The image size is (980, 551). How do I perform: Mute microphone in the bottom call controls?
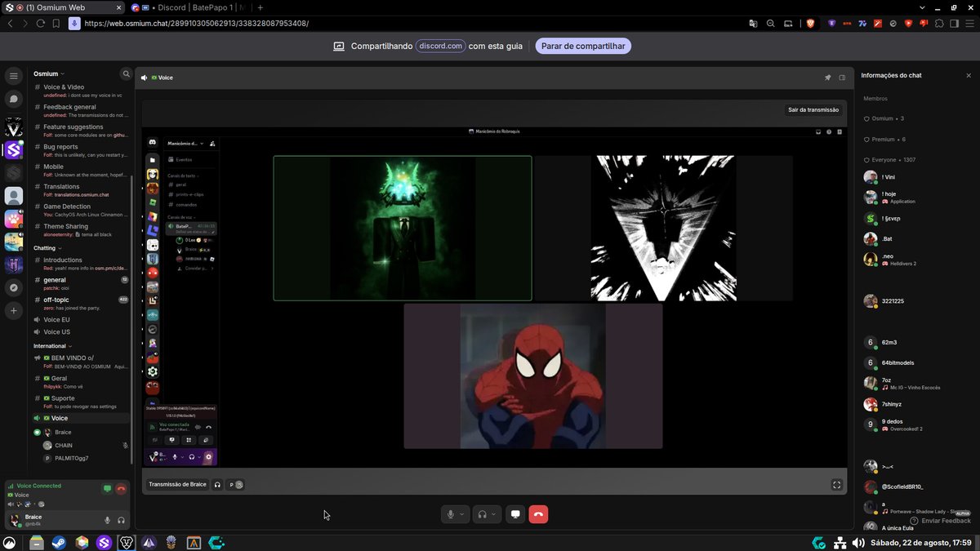pos(450,514)
